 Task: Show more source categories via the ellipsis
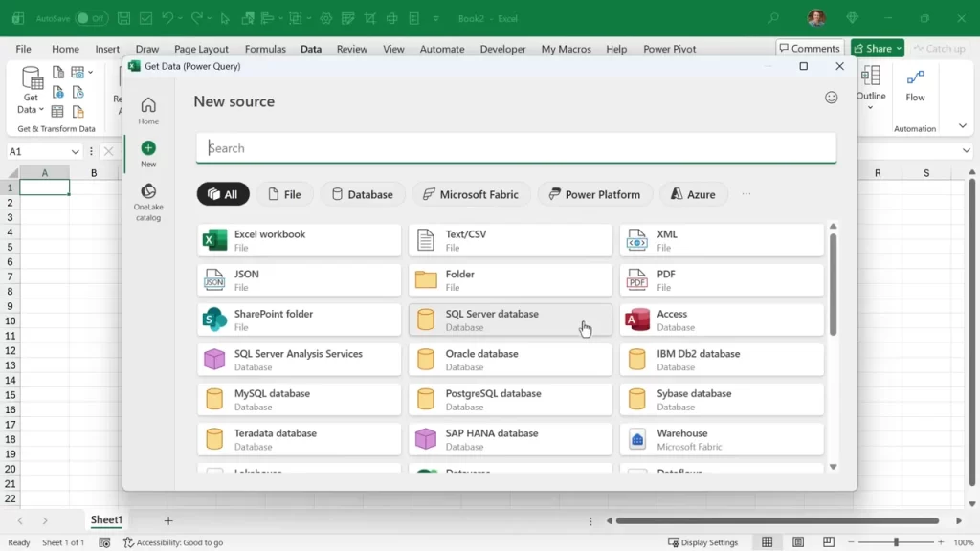746,194
